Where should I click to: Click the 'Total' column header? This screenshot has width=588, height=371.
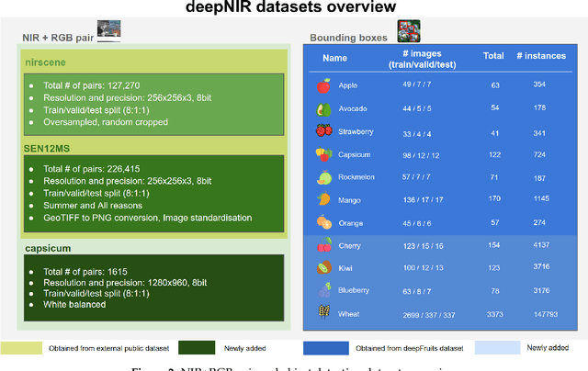pyautogui.click(x=493, y=56)
